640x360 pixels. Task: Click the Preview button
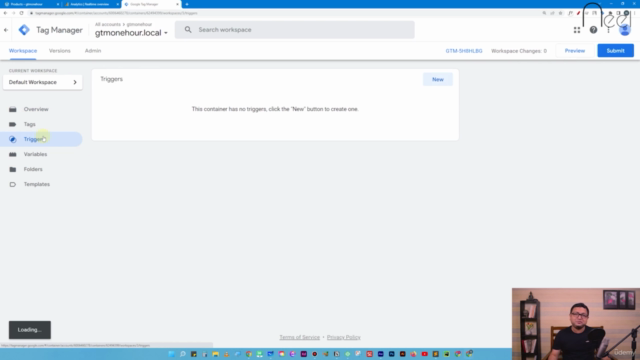[x=575, y=51]
